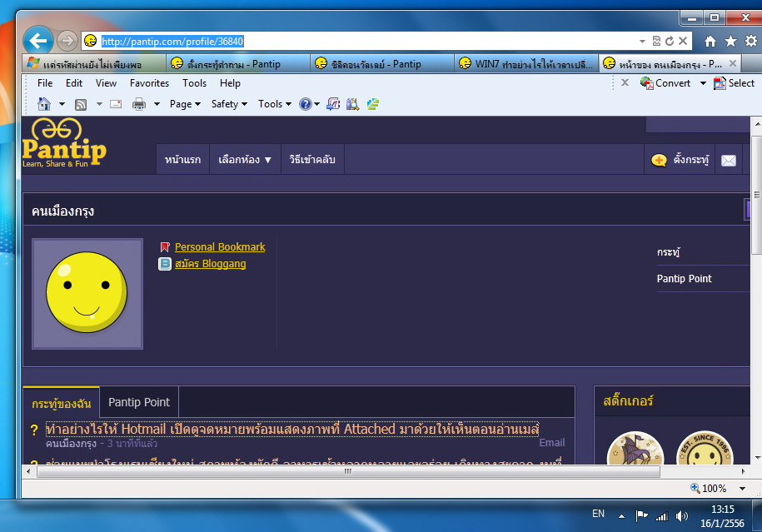Image resolution: width=762 pixels, height=532 pixels.
Task: Open the สมัคร Bloggang link
Action: point(210,263)
